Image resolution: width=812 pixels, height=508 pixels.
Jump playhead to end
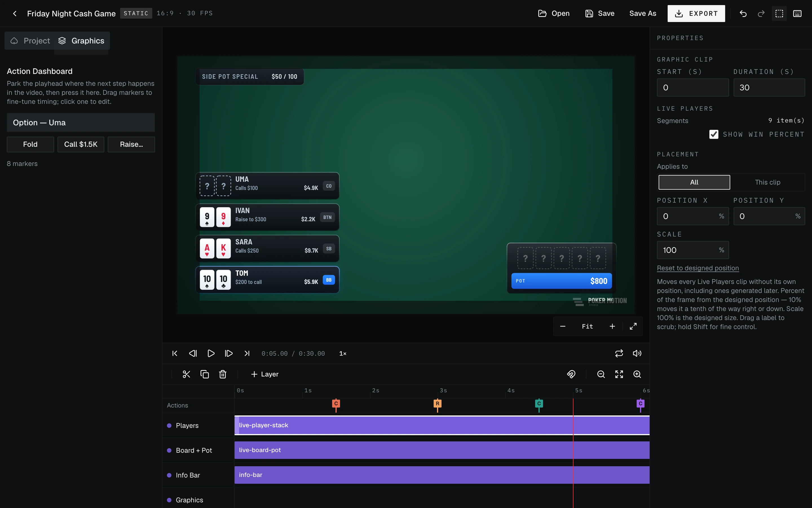click(x=247, y=353)
